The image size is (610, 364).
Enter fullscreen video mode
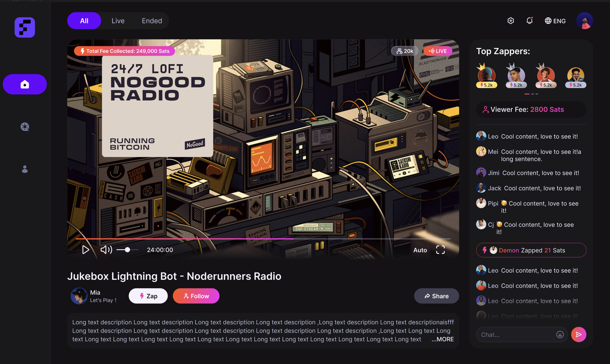pos(440,250)
